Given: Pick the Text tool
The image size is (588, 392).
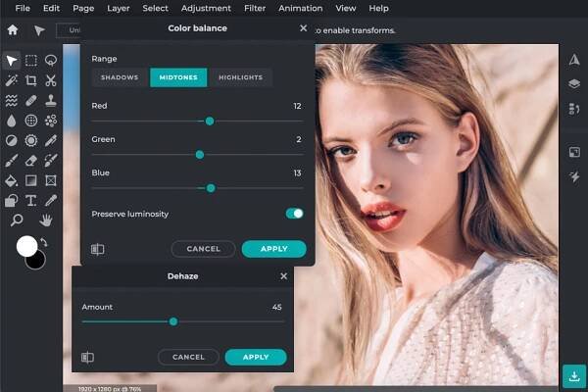Looking at the screenshot, I should (31, 200).
